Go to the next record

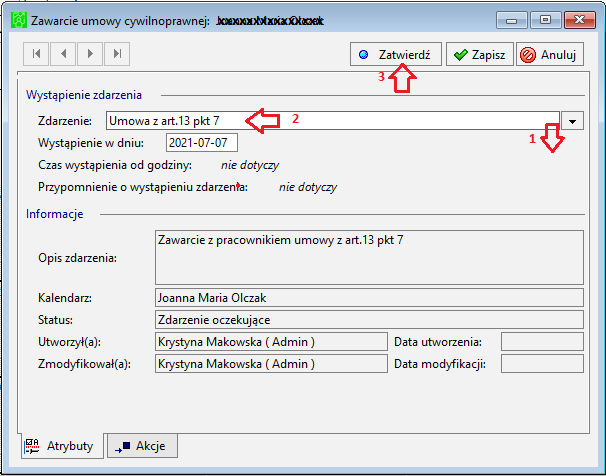90,54
